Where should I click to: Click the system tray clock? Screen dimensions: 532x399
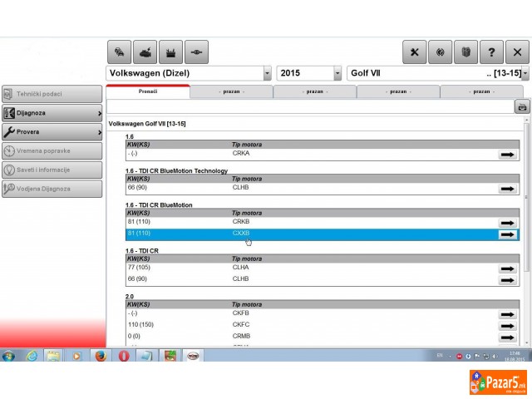(515, 357)
